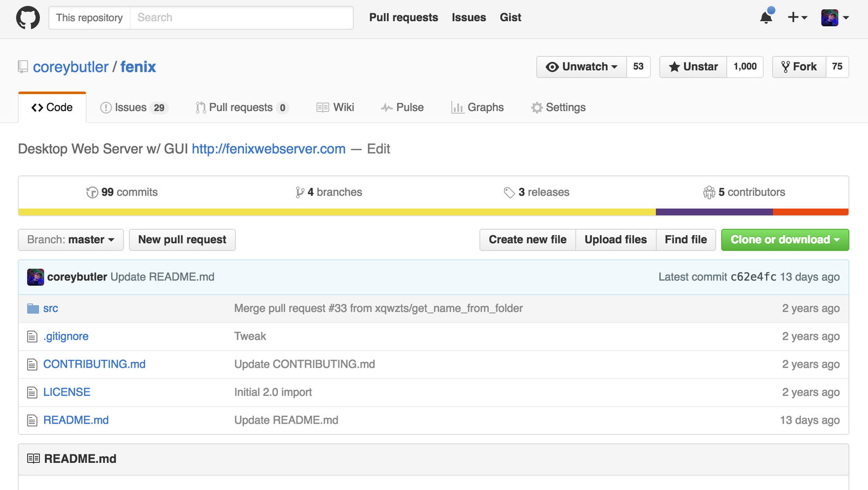Expand the Branch: master selector
Viewport: 868px width, 490px height.
click(71, 240)
